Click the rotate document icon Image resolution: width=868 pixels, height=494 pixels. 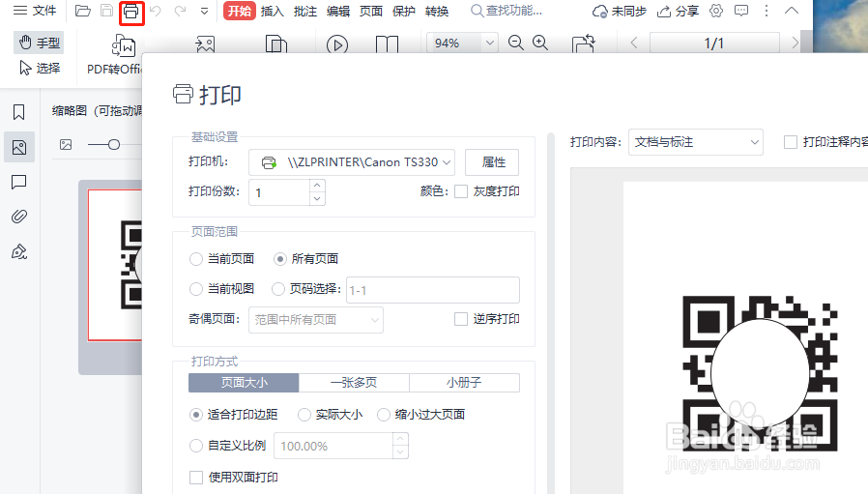[584, 44]
